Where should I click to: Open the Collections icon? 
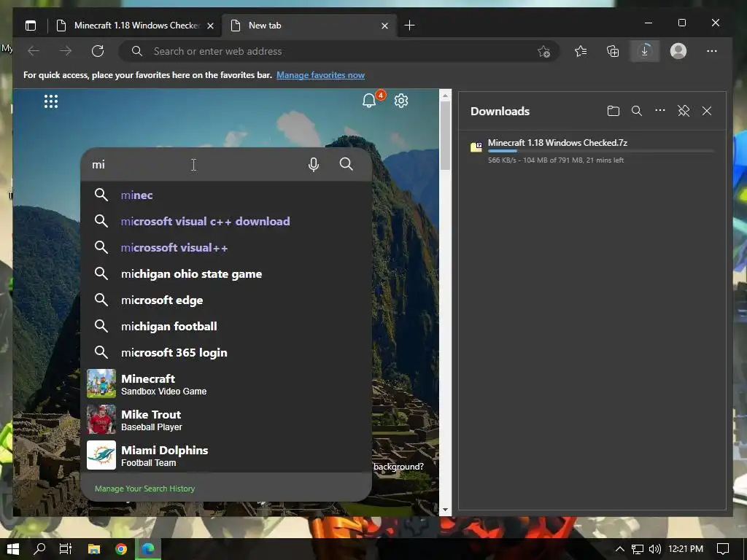613,51
